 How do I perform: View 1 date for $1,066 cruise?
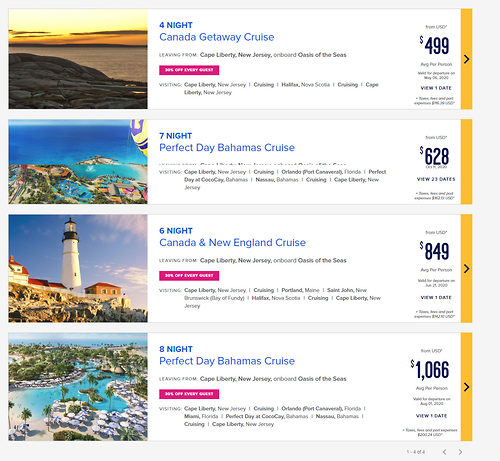(431, 416)
